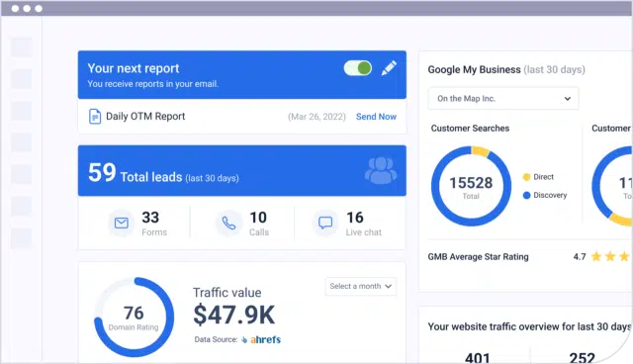Click the pencil edit icon on report banner
This screenshot has height=364, width=633.
[x=389, y=68]
